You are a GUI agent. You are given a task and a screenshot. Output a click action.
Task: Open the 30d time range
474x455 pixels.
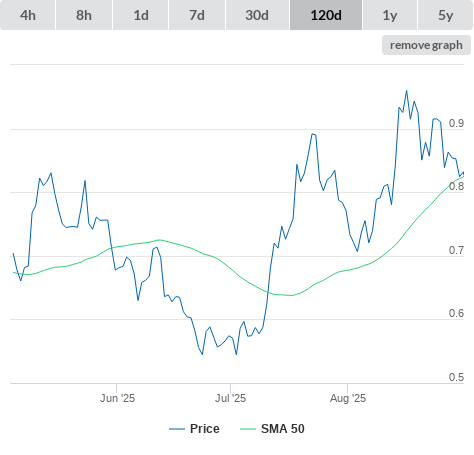[257, 15]
